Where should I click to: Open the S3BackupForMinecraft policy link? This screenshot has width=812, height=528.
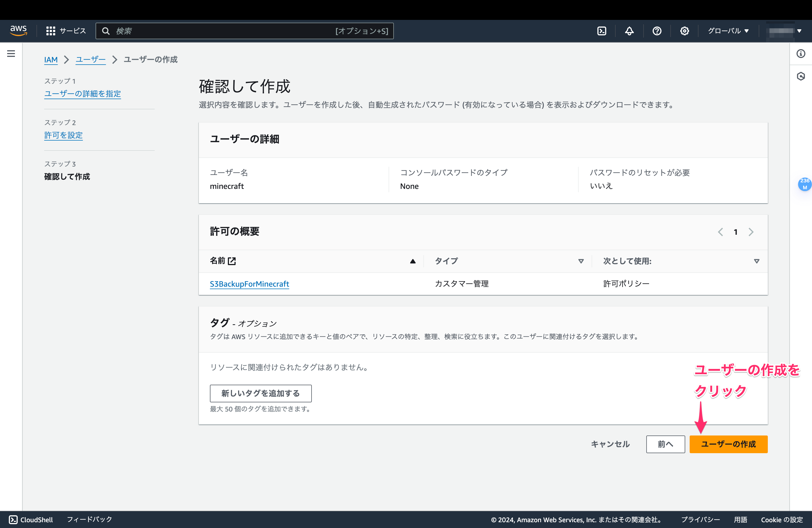coord(249,283)
